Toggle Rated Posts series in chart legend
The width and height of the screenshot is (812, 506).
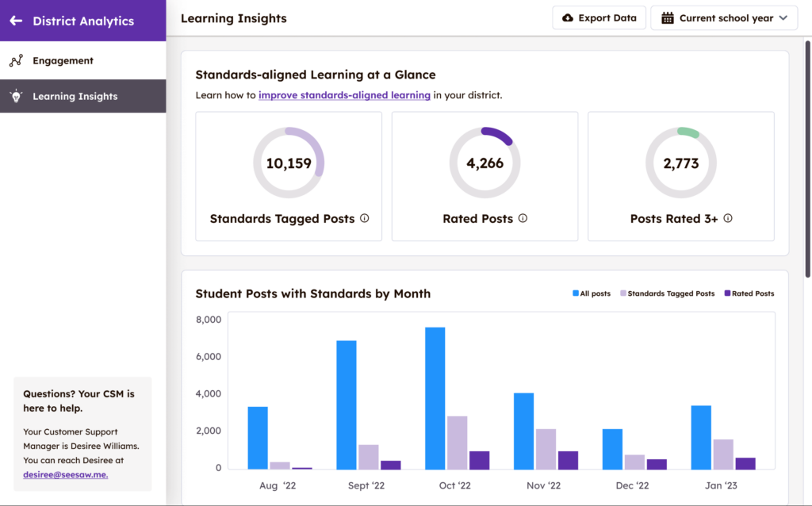[x=749, y=293]
